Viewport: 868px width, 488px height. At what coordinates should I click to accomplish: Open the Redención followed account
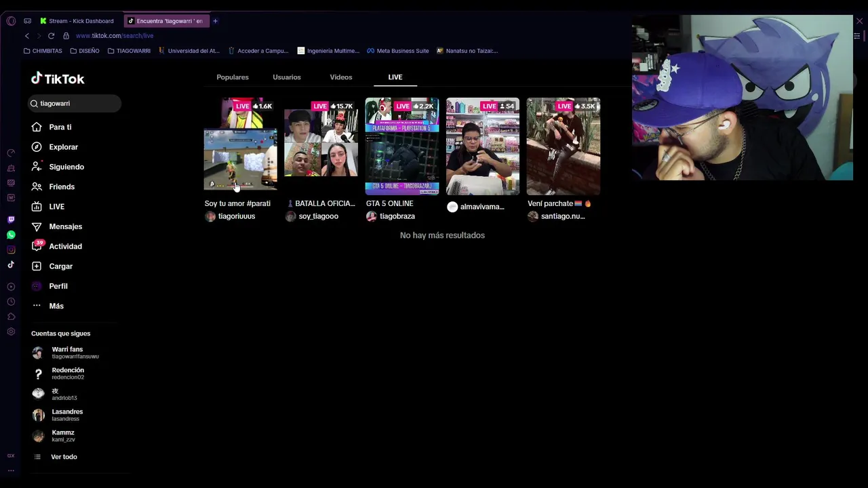60,373
